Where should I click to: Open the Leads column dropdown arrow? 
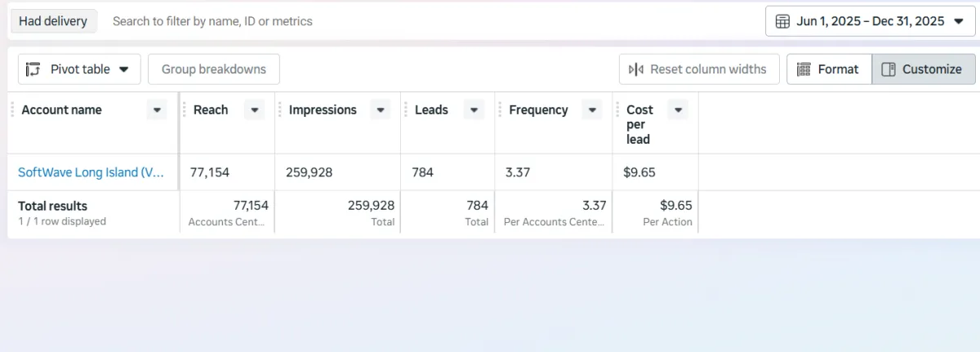[474, 110]
